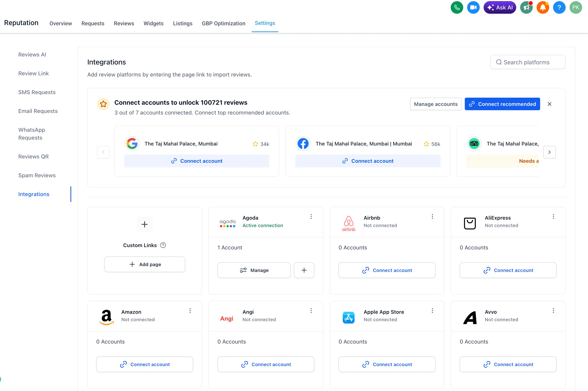Open Airbnb card three-dot menu

[x=432, y=216]
